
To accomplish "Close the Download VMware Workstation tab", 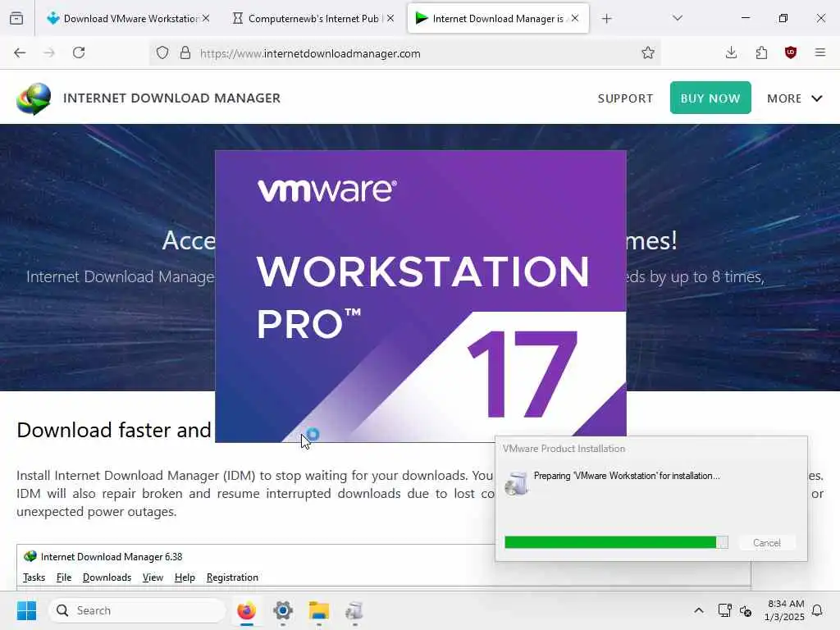I will (206, 18).
